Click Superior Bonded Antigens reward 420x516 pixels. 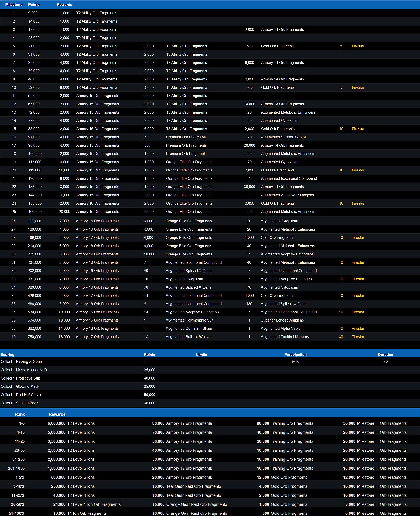(282, 320)
